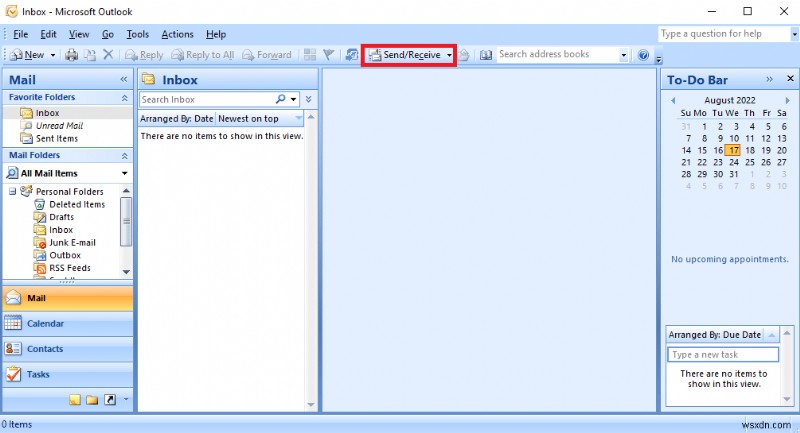
Task: Open toolbar options at toolbar end
Action: (659, 58)
